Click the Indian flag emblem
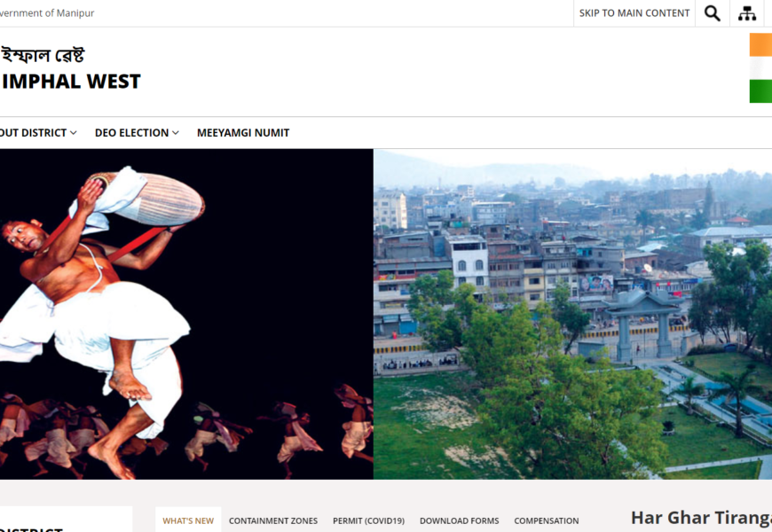The width and height of the screenshot is (772, 532). coord(760,68)
